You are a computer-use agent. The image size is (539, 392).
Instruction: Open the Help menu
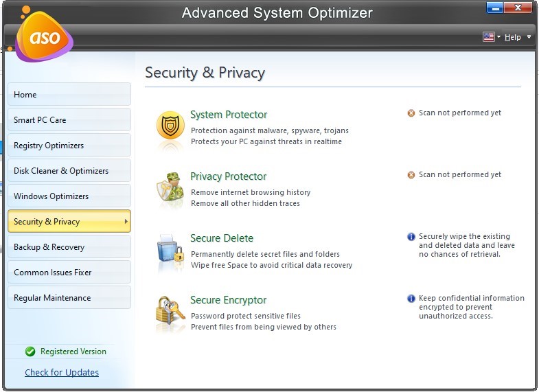click(x=512, y=37)
